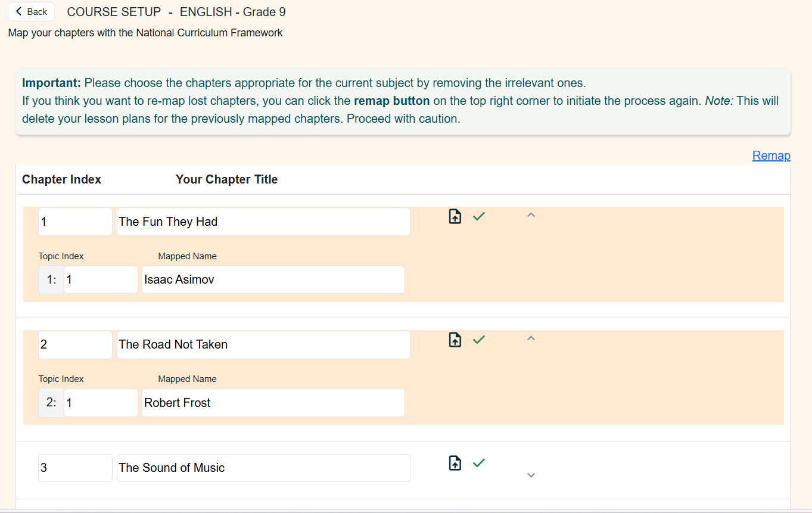Go back using the Back button
The image size is (812, 513).
(x=31, y=12)
